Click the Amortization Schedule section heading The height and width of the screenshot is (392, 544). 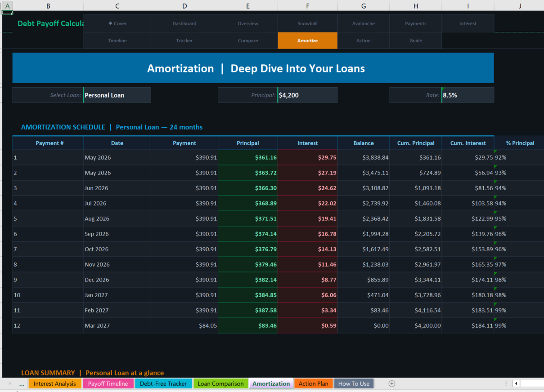coord(112,127)
